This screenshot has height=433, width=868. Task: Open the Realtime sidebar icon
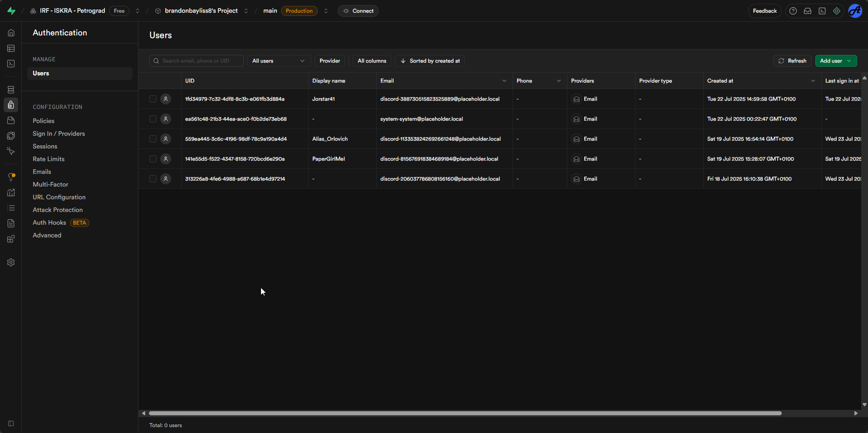tap(11, 151)
